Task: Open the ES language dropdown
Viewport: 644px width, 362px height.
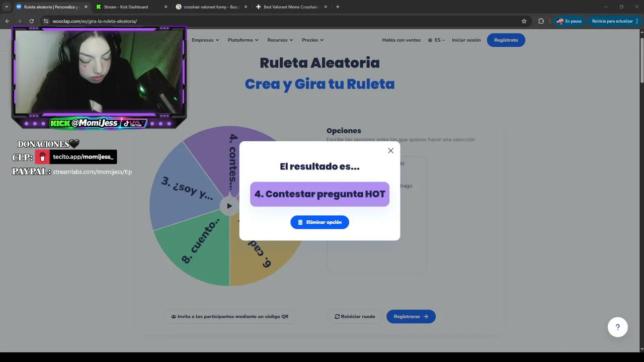Action: click(x=437, y=40)
